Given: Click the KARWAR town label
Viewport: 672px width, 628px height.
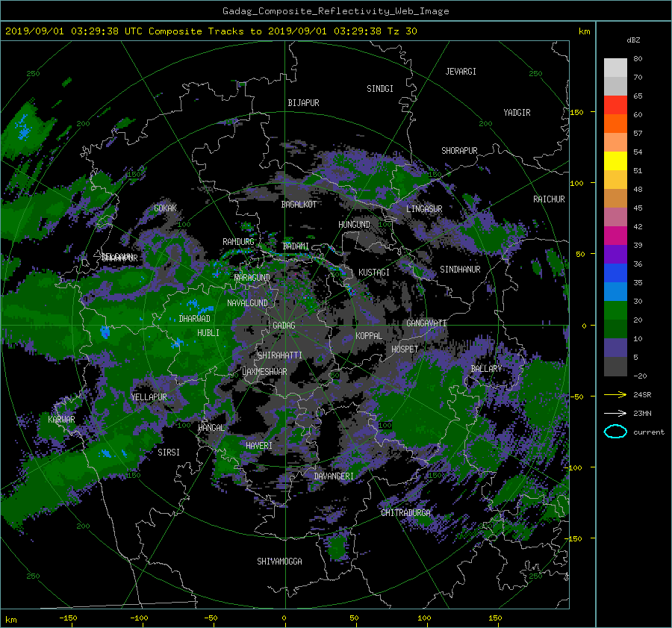Looking at the screenshot, I should coord(61,420).
